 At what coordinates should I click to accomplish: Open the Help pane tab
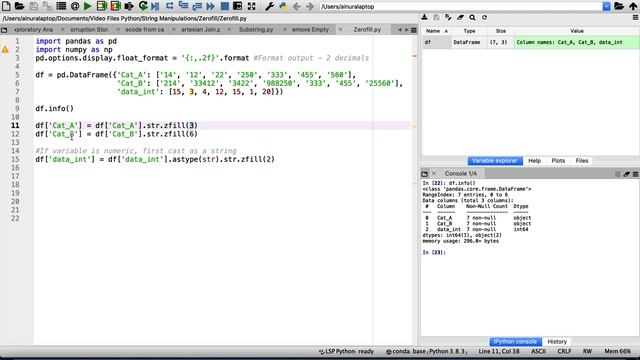point(534,161)
